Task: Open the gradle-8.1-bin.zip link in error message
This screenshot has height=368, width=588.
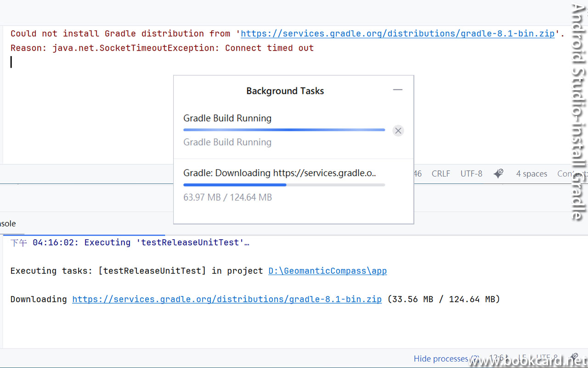Action: coord(397,34)
